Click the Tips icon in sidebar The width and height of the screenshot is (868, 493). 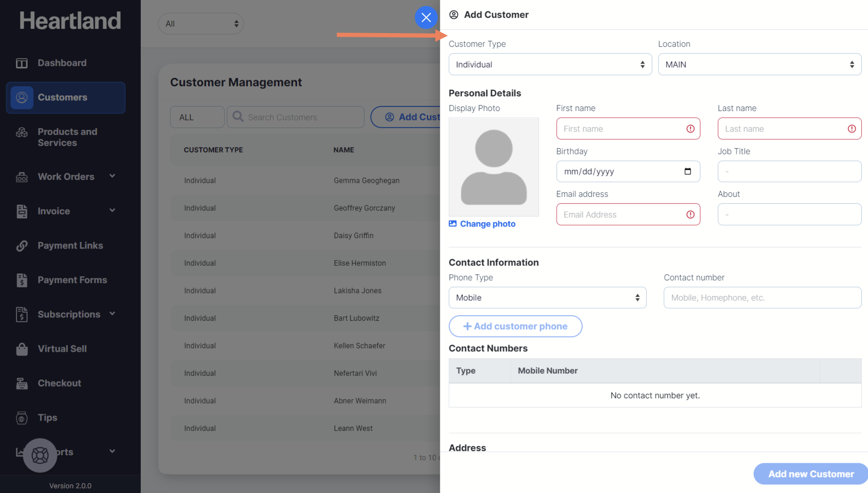pos(22,418)
